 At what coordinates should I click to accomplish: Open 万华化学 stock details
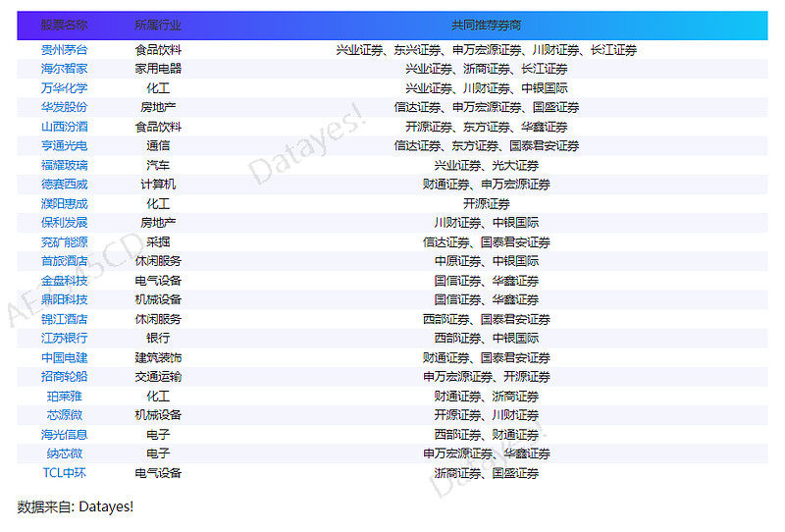(x=64, y=88)
